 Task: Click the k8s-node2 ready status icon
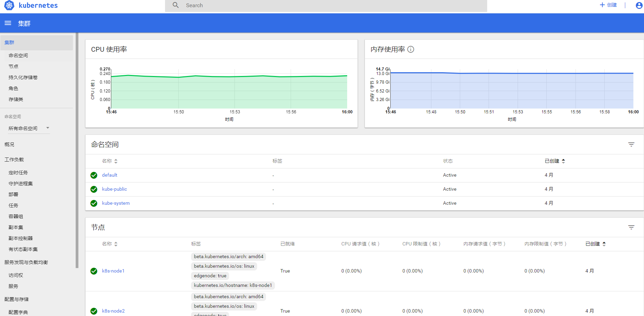[94, 311]
